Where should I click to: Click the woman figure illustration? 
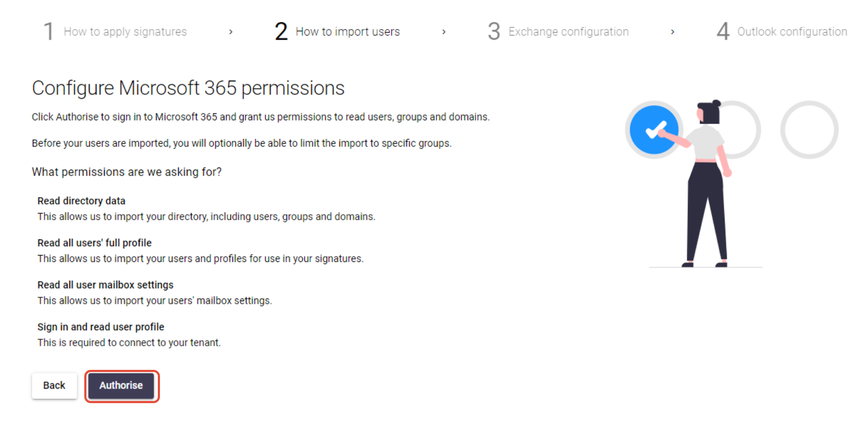[707, 184]
